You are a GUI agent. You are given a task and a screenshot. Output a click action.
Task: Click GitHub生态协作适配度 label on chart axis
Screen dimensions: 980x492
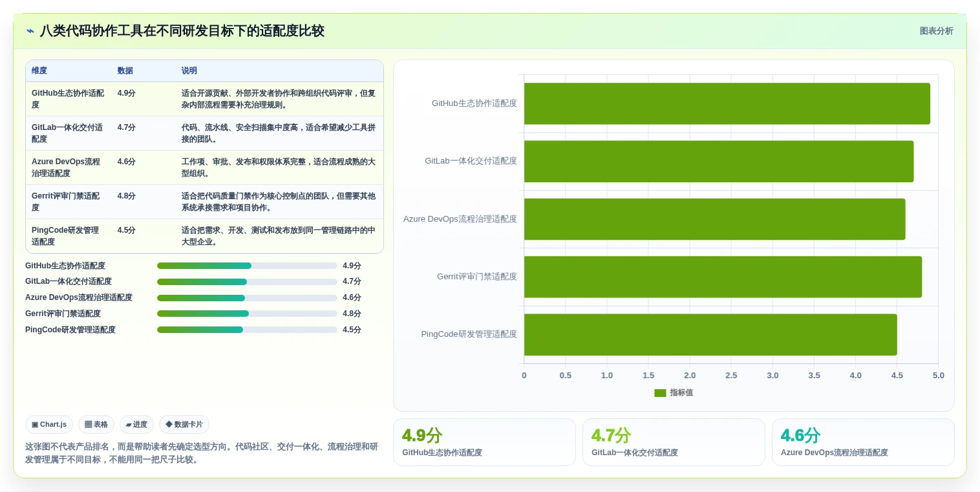click(x=474, y=103)
